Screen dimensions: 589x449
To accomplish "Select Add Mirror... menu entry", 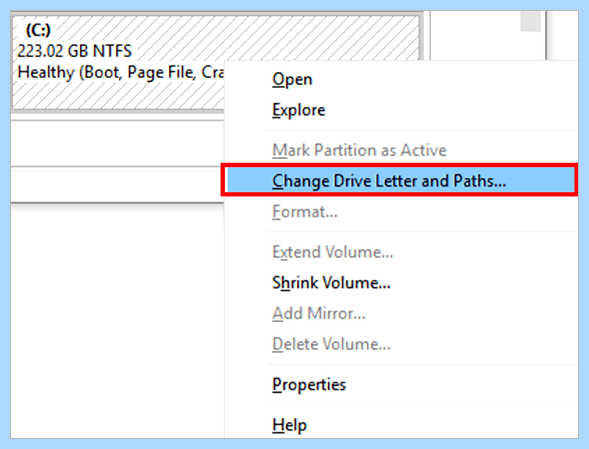I will click(401, 313).
